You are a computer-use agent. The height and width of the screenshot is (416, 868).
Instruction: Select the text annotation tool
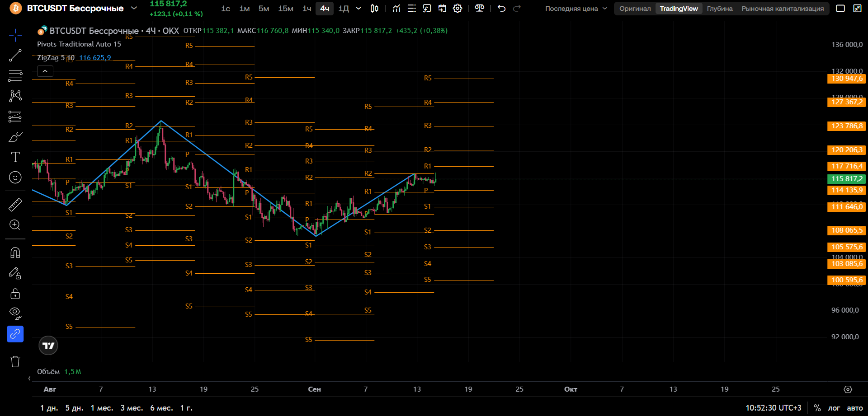tap(15, 157)
